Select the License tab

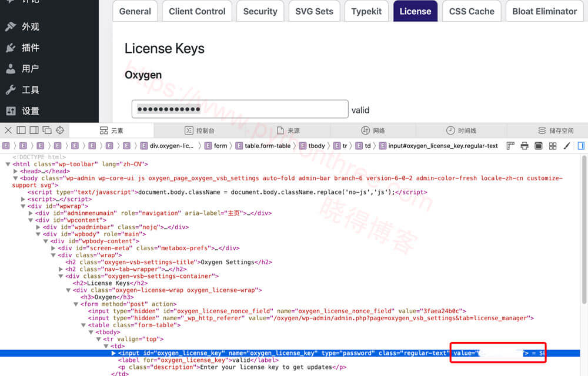point(415,11)
